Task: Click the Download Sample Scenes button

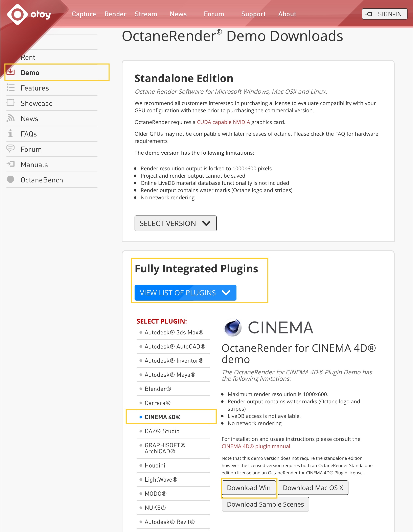Action: [265, 504]
